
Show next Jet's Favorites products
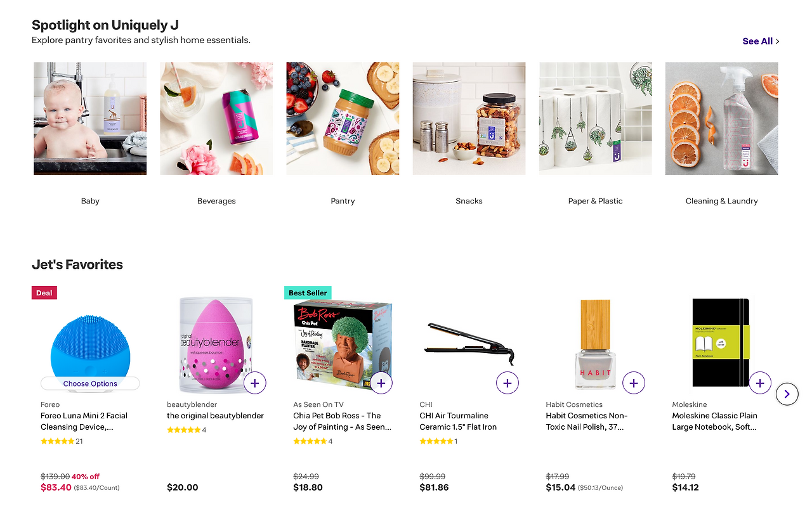click(x=787, y=394)
